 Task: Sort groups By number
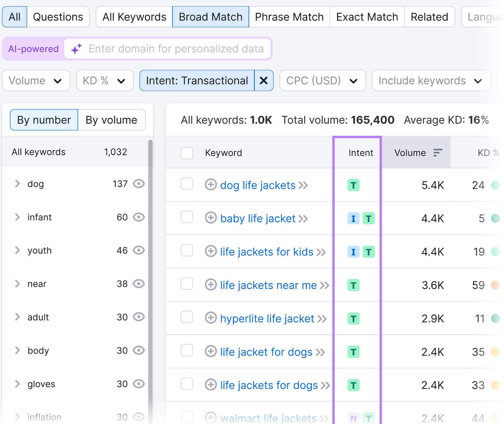pyautogui.click(x=44, y=120)
